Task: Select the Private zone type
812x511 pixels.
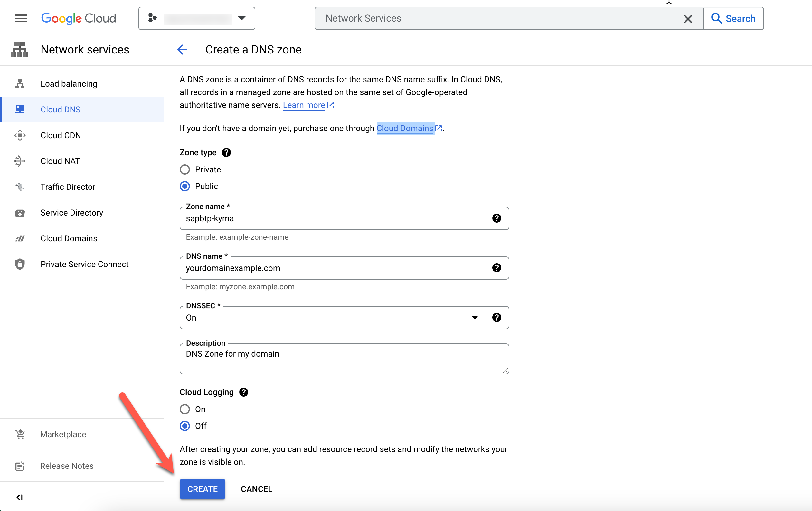Action: point(185,169)
